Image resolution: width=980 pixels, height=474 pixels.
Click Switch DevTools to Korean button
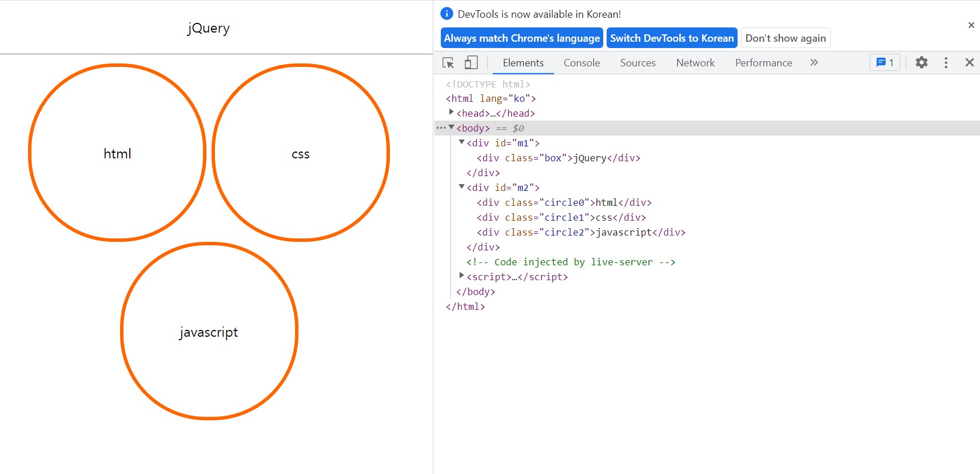point(672,38)
